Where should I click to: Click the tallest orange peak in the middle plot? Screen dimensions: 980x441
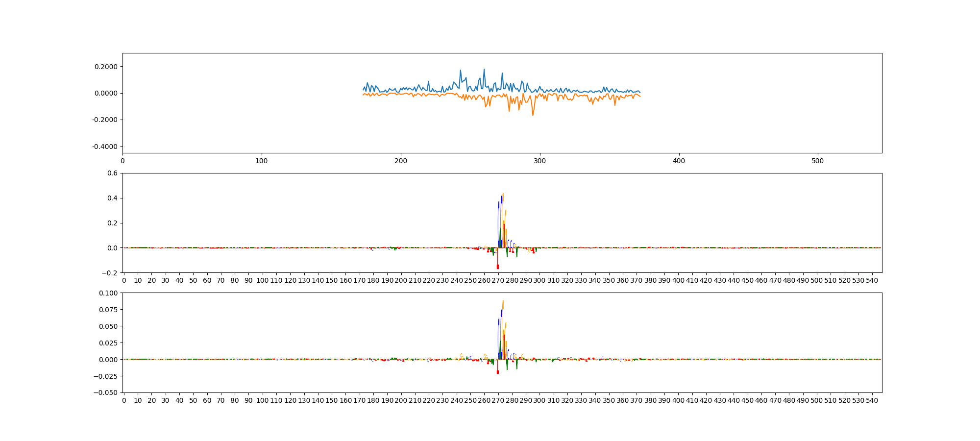coord(503,195)
